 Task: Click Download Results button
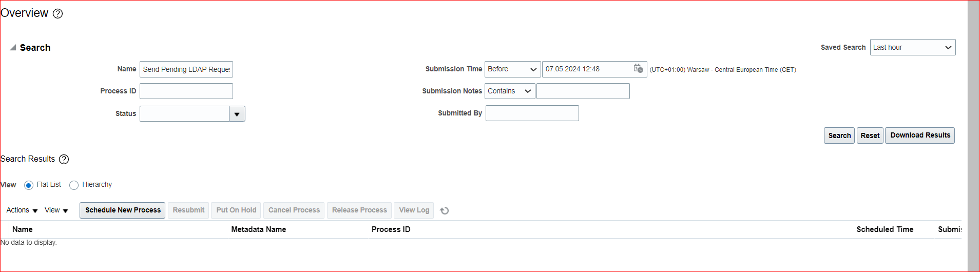tap(920, 135)
